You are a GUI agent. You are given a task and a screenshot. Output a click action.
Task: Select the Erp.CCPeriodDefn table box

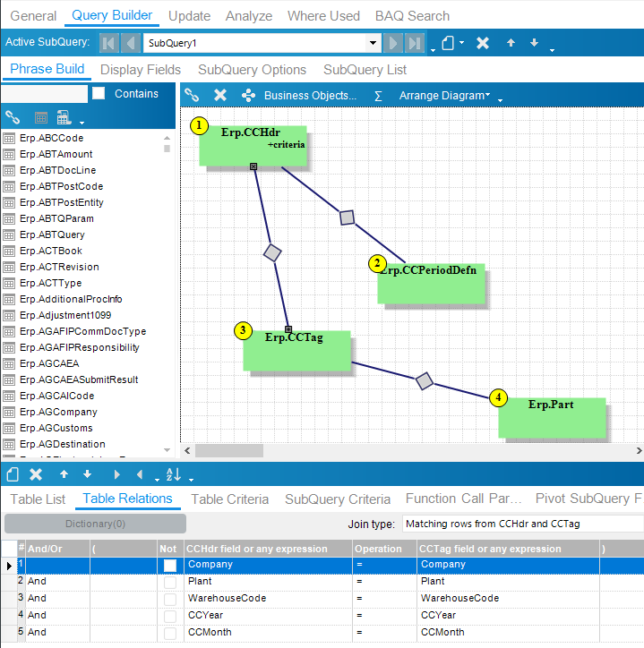coord(432,284)
